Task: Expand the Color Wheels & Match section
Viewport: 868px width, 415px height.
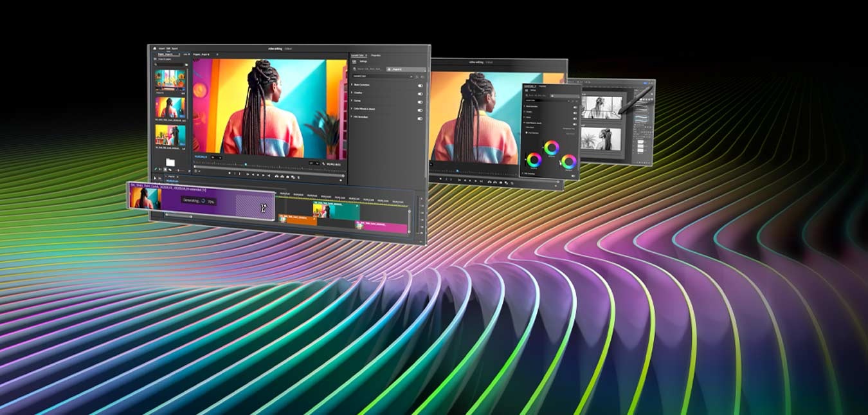Action: tap(352, 109)
